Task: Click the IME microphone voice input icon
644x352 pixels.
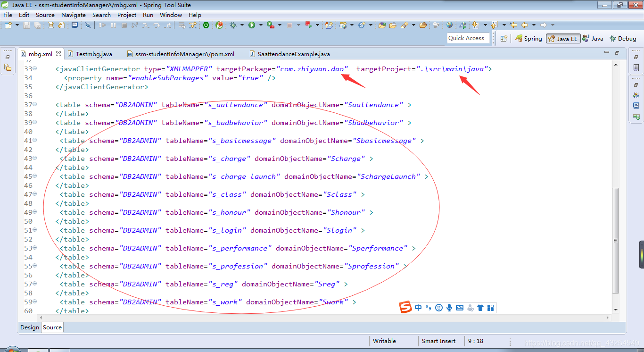Action: (x=449, y=308)
